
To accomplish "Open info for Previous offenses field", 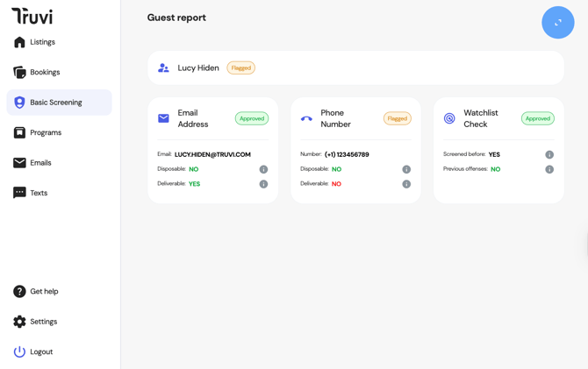I will coord(549,169).
